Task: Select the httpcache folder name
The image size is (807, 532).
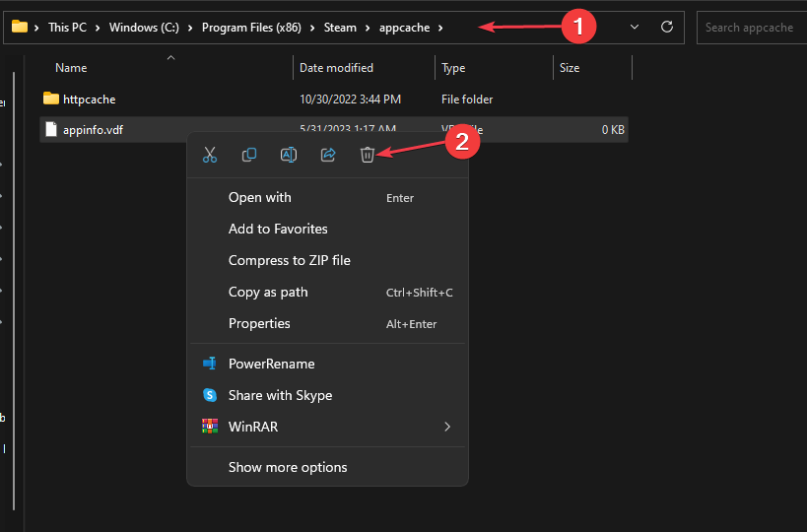Action: pos(89,100)
